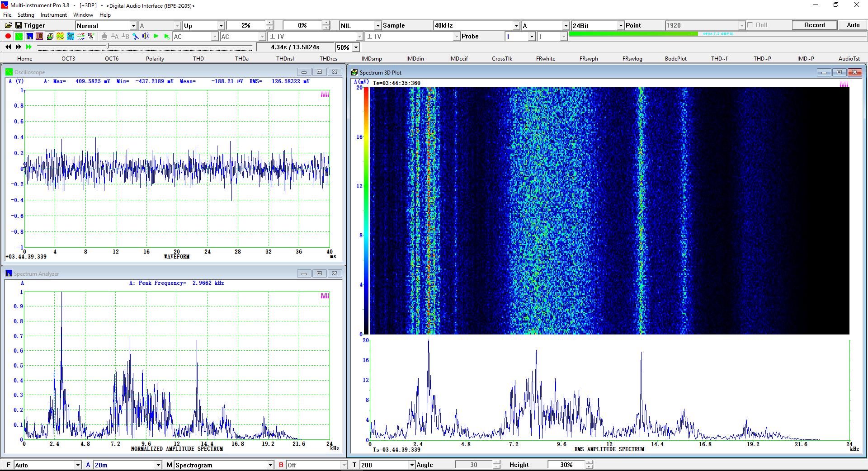Image resolution: width=868 pixels, height=471 pixels.
Task: Click the Auto button
Action: tap(853, 25)
